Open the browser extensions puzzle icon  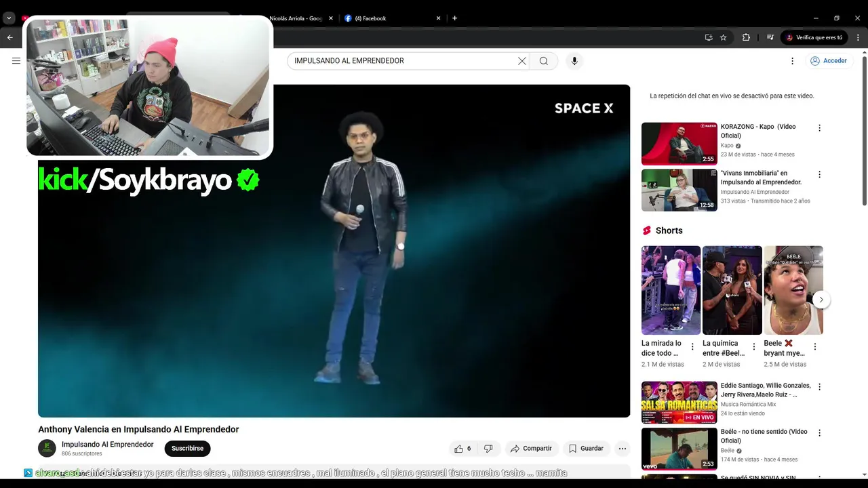tap(746, 37)
